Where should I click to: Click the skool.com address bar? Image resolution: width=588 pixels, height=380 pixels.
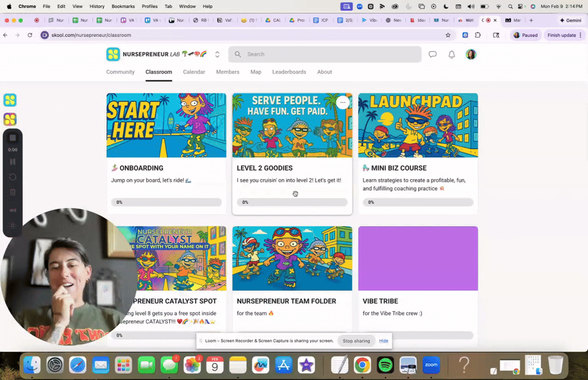tap(243, 35)
